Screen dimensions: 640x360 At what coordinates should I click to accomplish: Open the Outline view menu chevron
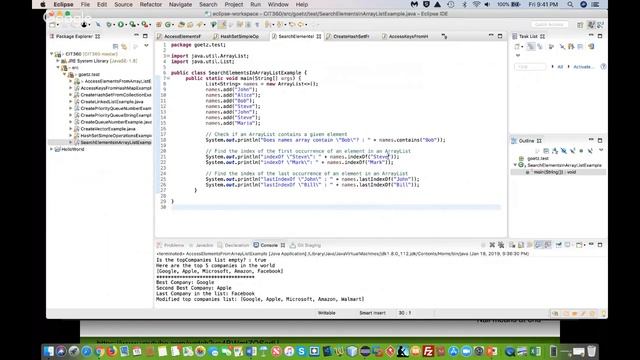[x=600, y=150]
